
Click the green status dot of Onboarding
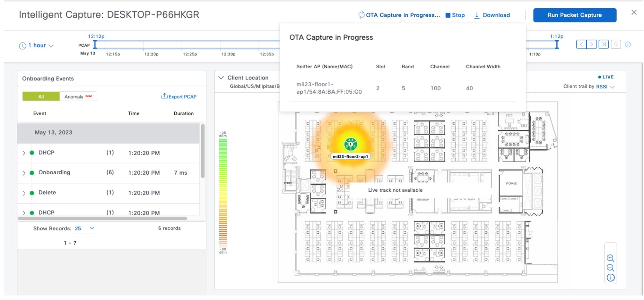(32, 173)
